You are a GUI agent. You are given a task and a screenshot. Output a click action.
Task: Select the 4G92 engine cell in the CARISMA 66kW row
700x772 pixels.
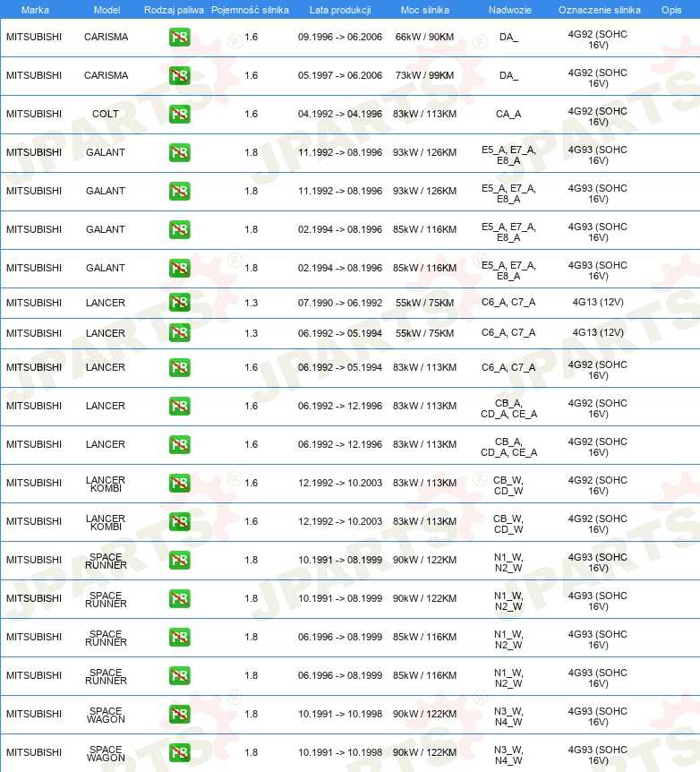(x=598, y=39)
